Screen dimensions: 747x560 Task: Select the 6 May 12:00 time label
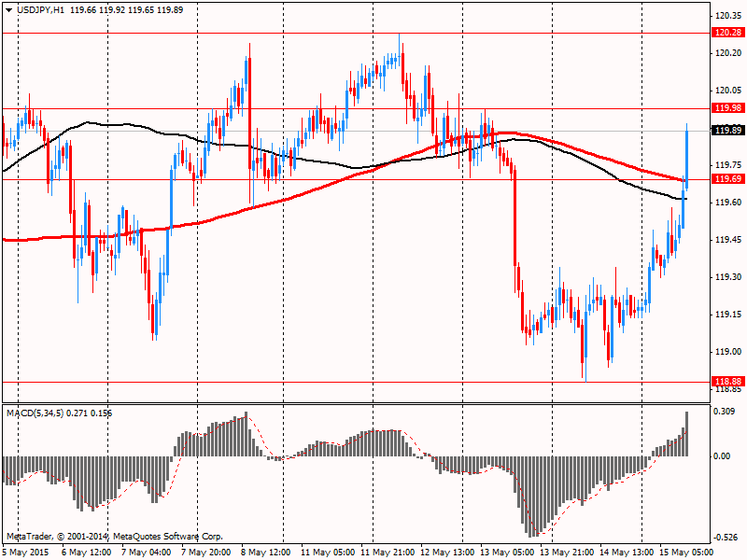click(x=88, y=553)
